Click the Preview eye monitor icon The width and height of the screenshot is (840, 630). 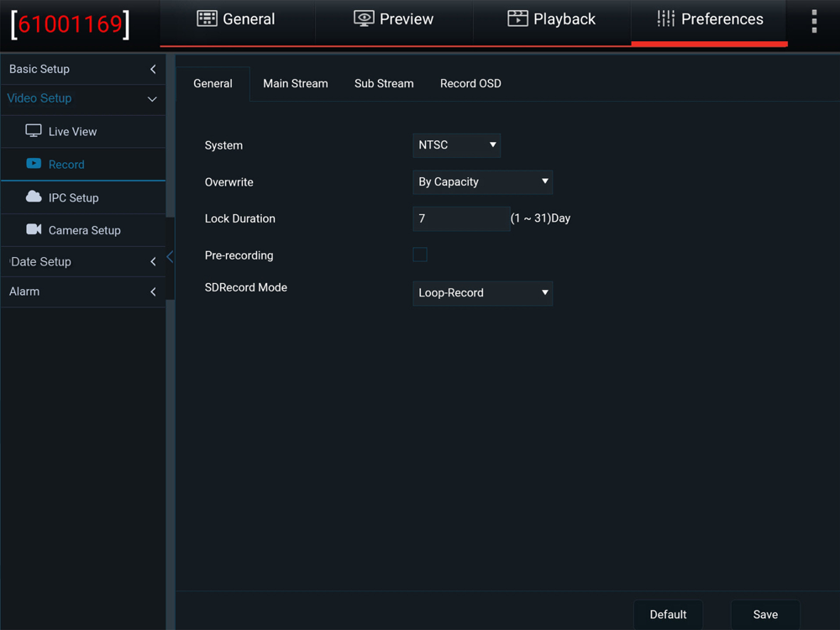(364, 18)
